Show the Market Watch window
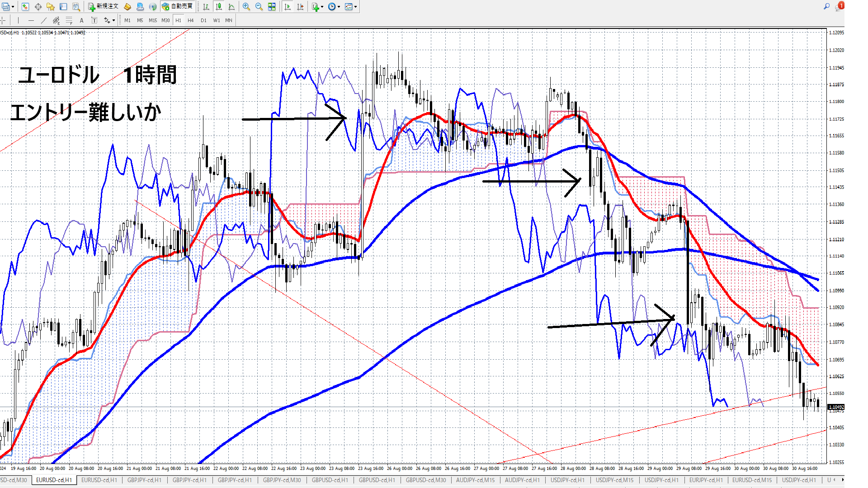 (x=25, y=7)
